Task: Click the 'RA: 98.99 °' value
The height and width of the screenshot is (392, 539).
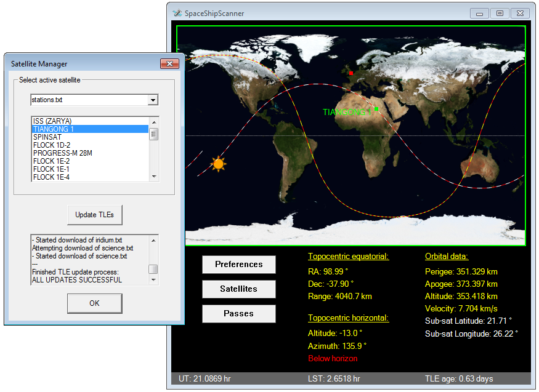Action: [328, 271]
